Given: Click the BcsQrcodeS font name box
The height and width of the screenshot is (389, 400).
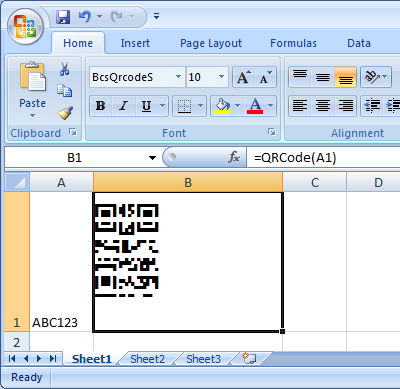Looking at the screenshot, I should click(132, 77).
